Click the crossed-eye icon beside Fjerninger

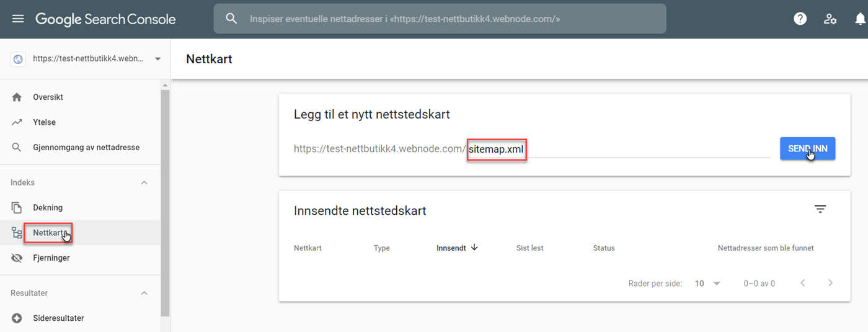click(x=17, y=258)
